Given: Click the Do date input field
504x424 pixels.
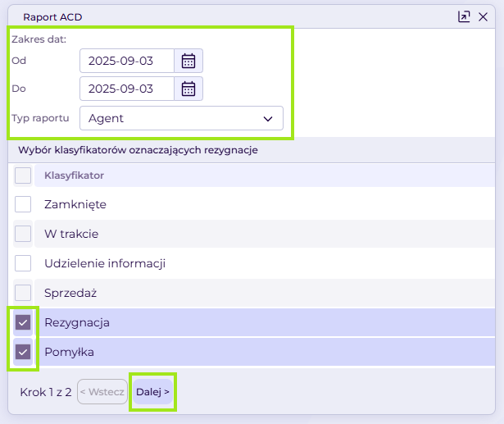Looking at the screenshot, I should tap(127, 89).
